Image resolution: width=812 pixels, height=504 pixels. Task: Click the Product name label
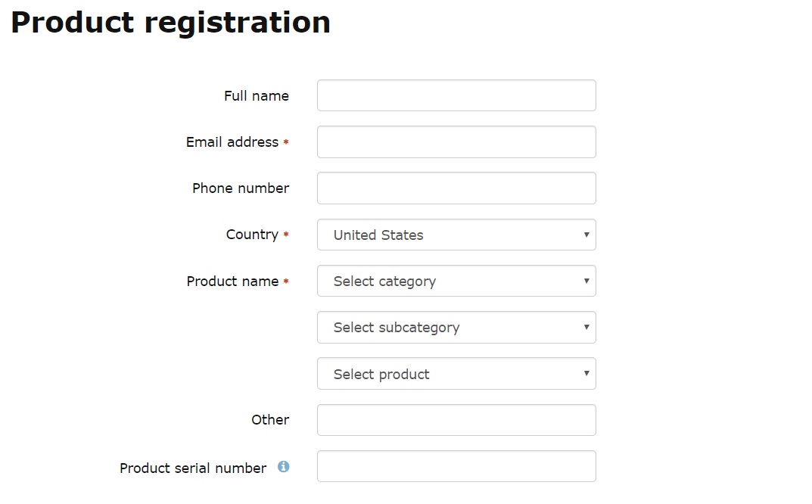[x=232, y=282]
